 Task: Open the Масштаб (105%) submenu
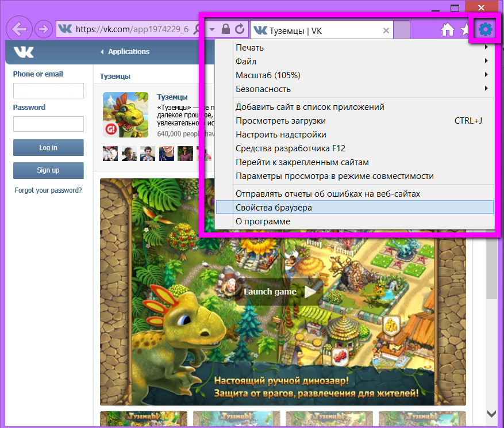355,75
